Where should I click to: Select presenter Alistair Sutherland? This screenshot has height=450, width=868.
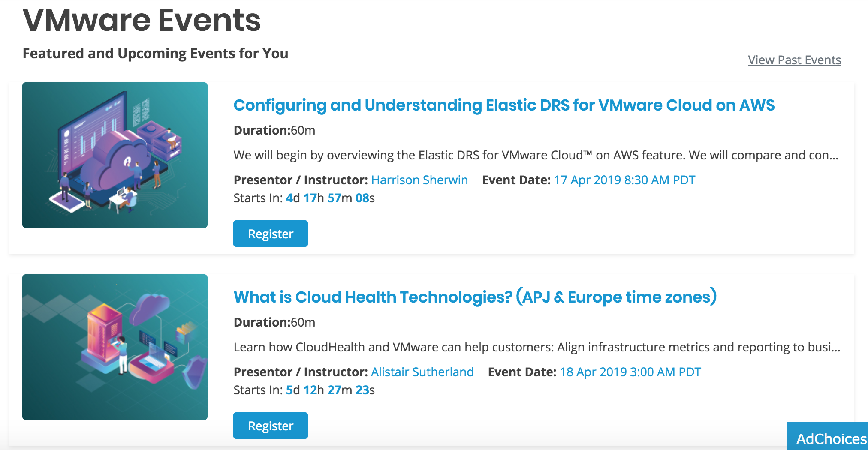pos(422,372)
